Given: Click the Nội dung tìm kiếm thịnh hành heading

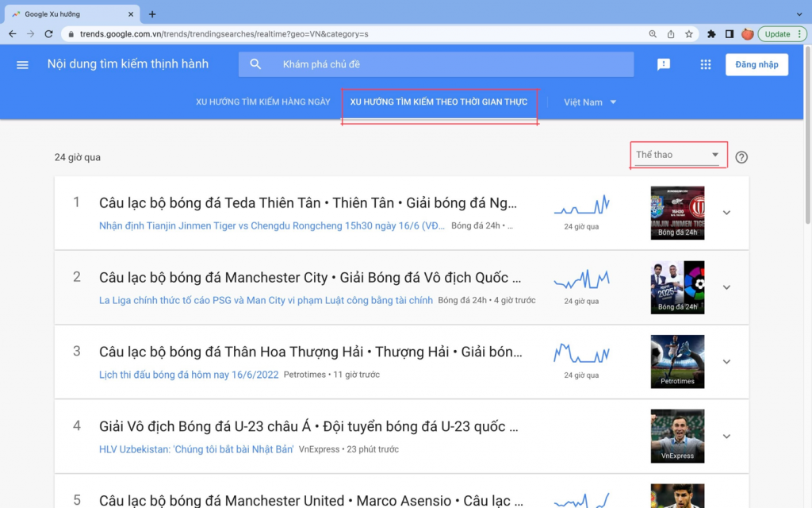Looking at the screenshot, I should (x=128, y=63).
